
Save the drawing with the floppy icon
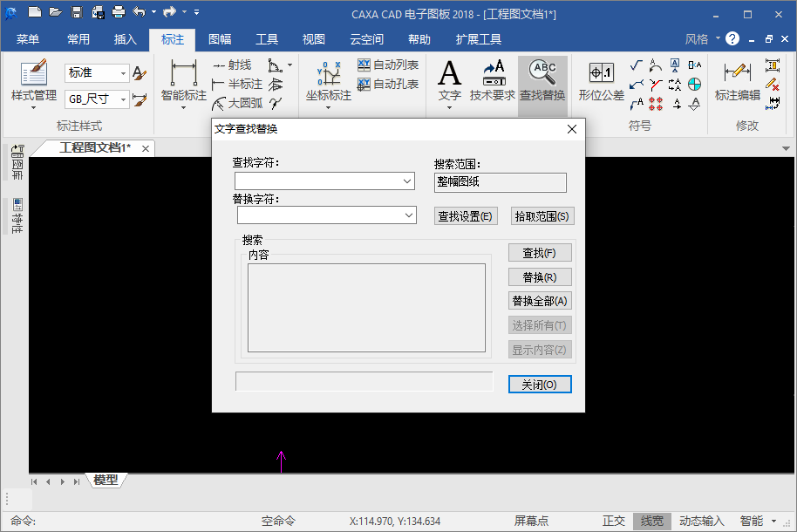coord(77,12)
